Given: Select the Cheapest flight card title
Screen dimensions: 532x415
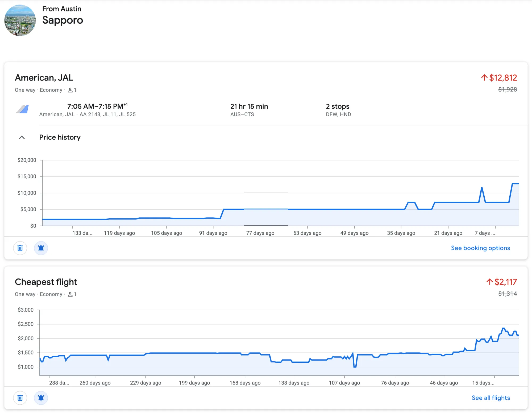Looking at the screenshot, I should click(x=46, y=282).
